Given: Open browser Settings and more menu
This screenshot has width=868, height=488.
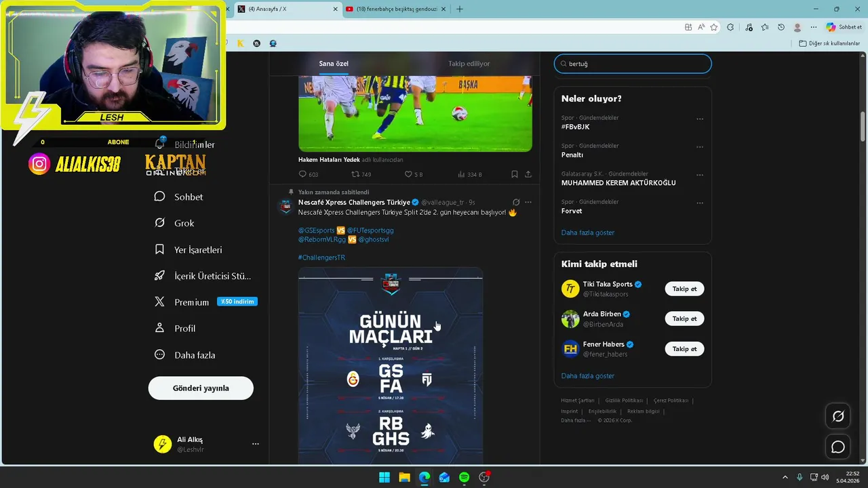Looking at the screenshot, I should [x=814, y=27].
